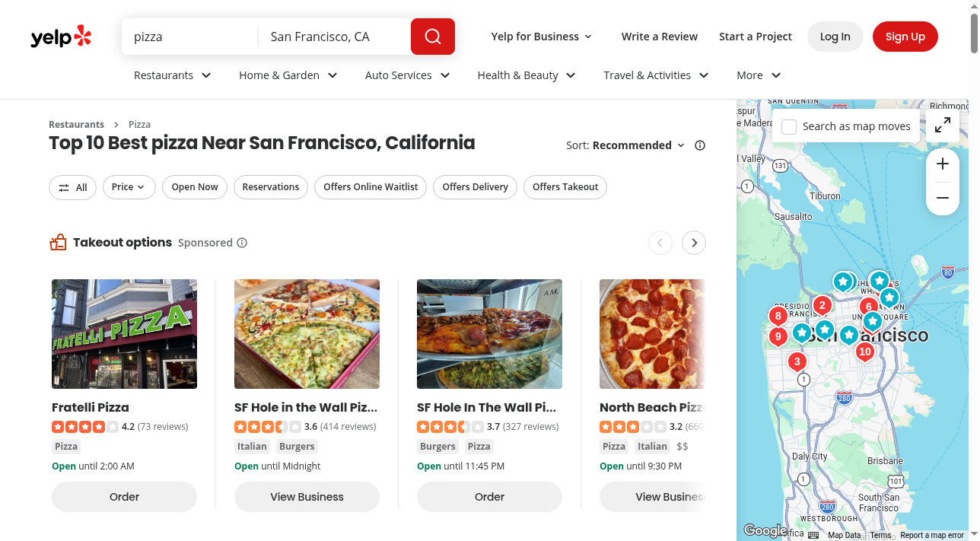Open the Restaurants category menu
980x541 pixels.
pos(173,75)
